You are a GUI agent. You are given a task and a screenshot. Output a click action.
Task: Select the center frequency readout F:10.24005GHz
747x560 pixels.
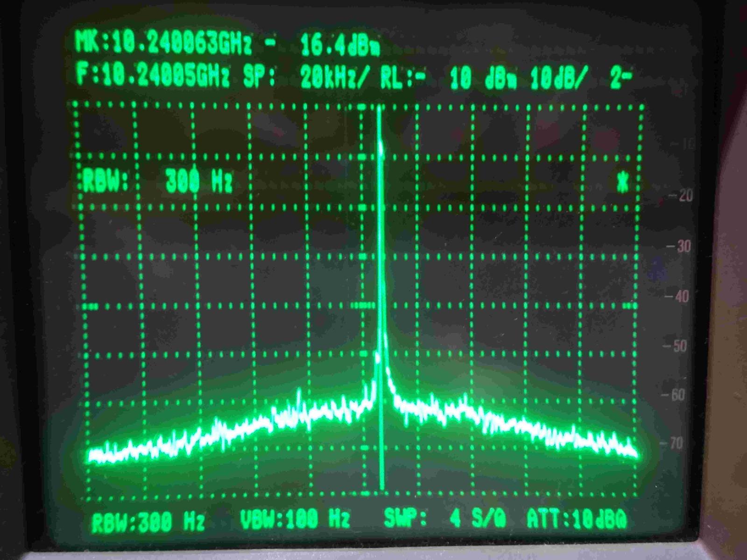click(x=153, y=75)
